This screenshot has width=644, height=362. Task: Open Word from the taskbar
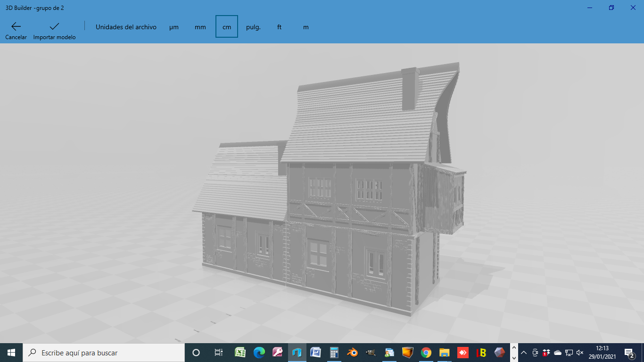(x=315, y=353)
